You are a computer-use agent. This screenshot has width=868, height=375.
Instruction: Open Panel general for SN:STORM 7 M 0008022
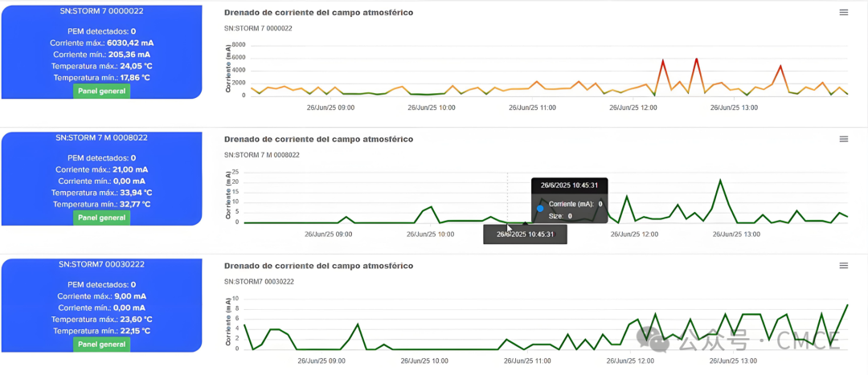(x=101, y=218)
